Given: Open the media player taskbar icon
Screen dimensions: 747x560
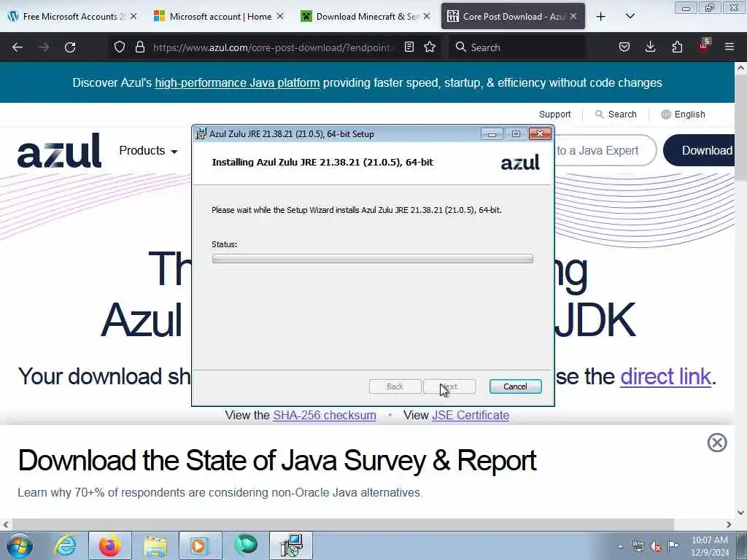Looking at the screenshot, I should pos(199,545).
